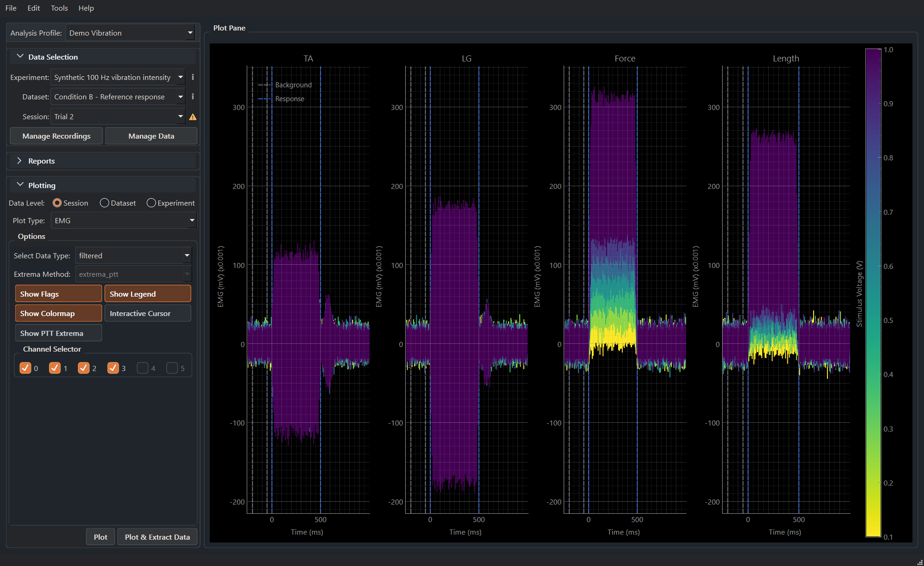Uncheck channel 0 checkbox

[25, 368]
